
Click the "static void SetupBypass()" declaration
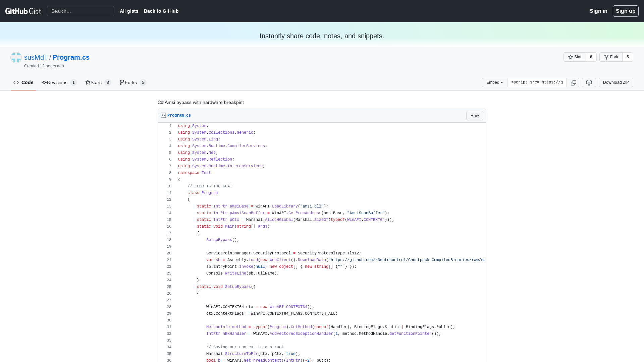226,287
